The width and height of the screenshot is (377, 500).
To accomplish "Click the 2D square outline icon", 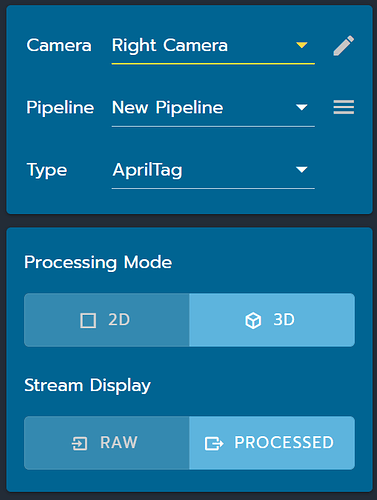I will click(x=88, y=320).
